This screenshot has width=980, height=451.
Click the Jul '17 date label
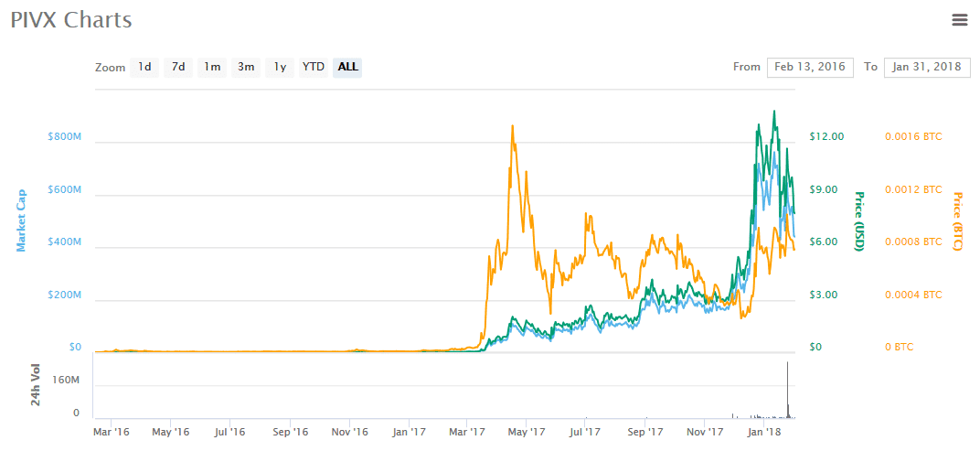[x=586, y=432]
